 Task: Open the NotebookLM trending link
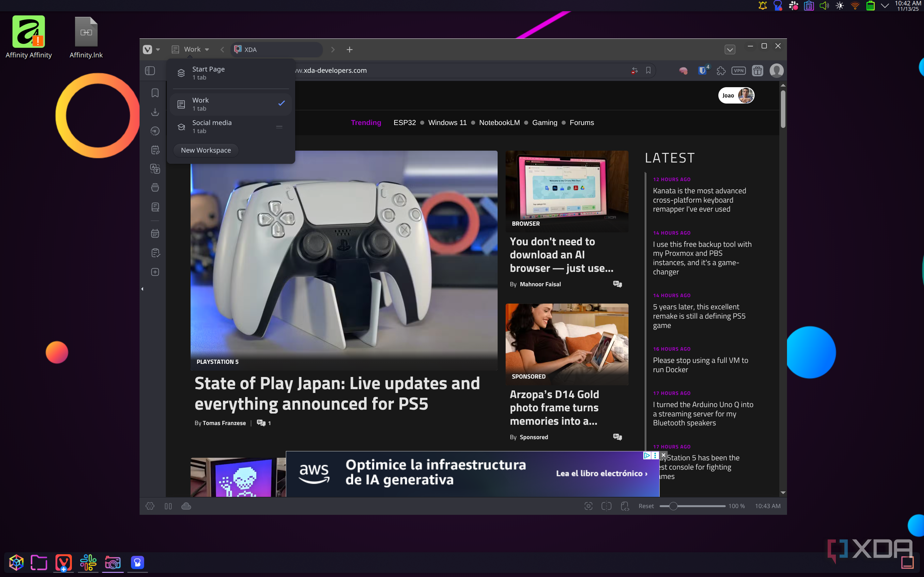tap(499, 122)
